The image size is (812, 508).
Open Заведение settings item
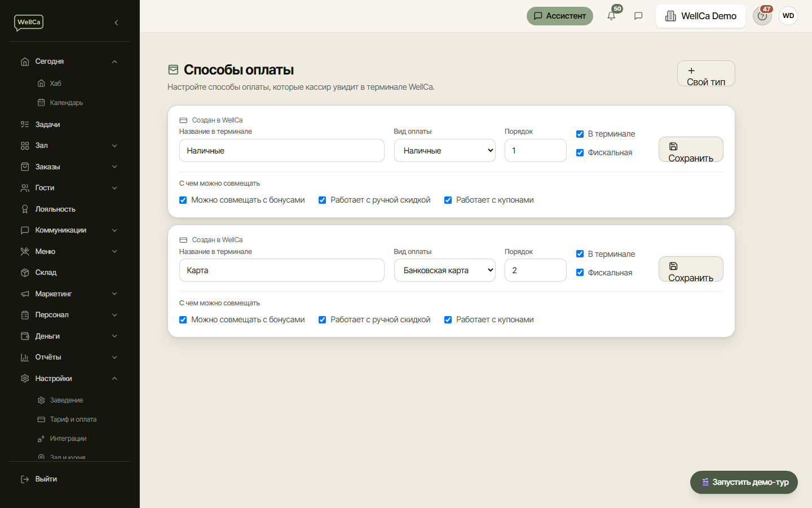coord(67,400)
